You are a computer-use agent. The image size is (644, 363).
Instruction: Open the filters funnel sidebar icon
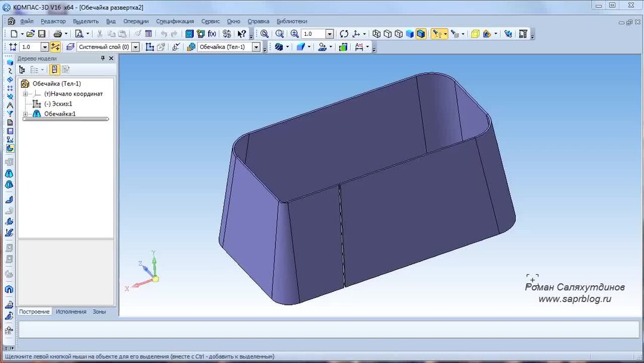[10, 114]
